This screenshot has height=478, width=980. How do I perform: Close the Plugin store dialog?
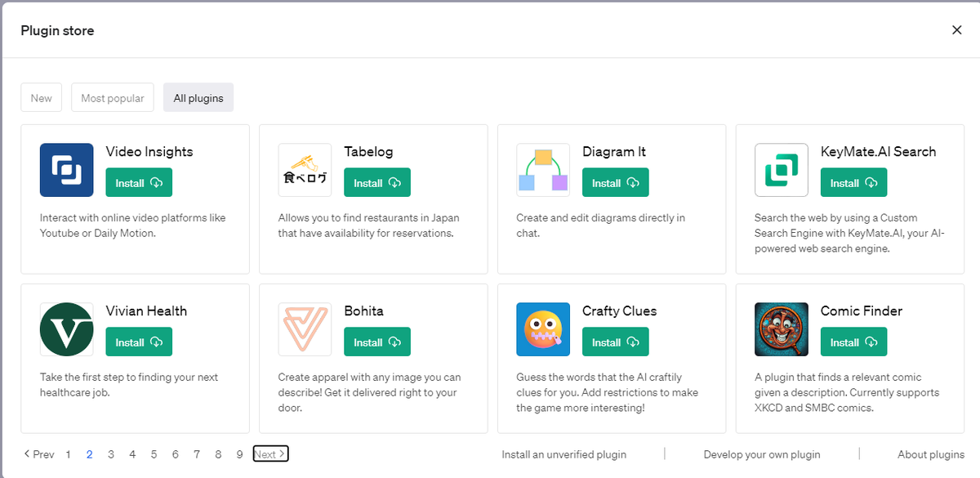[957, 30]
